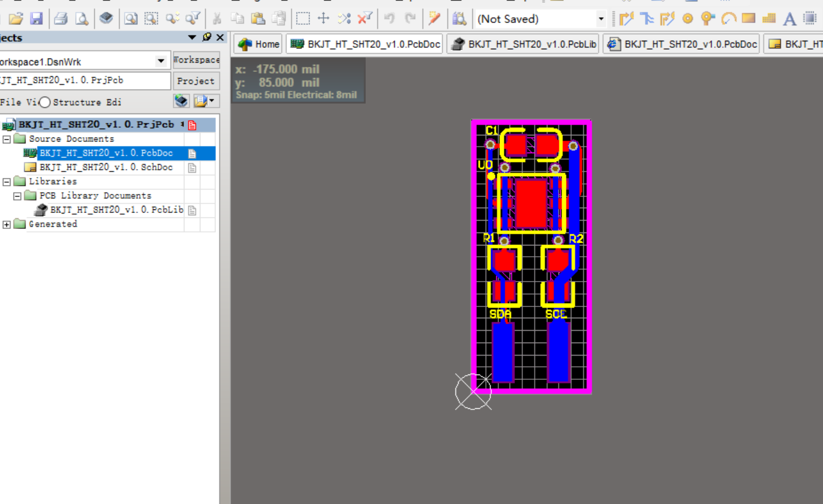Open the Projects panel options menu arrow
The height and width of the screenshot is (504, 823).
click(x=192, y=37)
